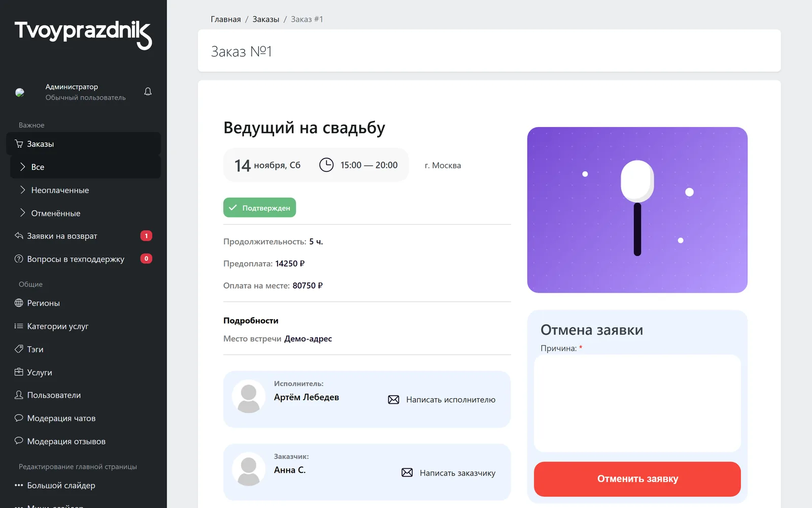
Task: Click envelope icon beside Написать заказчику
Action: pos(407,473)
